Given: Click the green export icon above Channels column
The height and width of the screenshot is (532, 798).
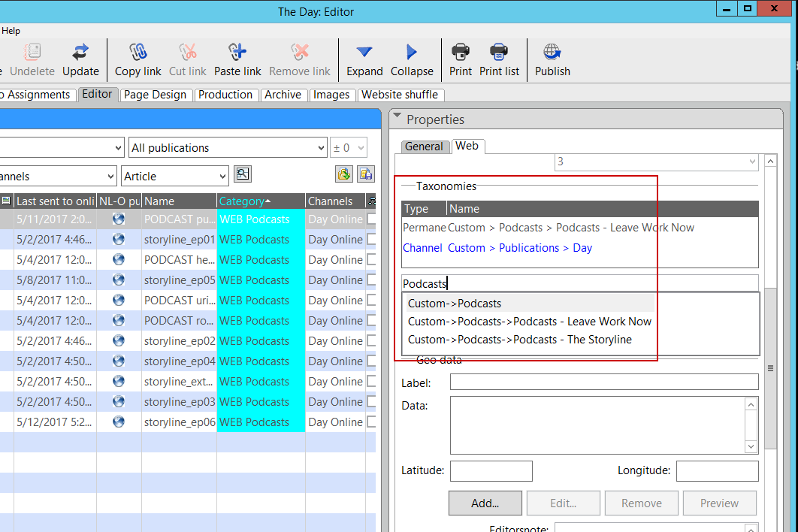Looking at the screenshot, I should (x=344, y=174).
